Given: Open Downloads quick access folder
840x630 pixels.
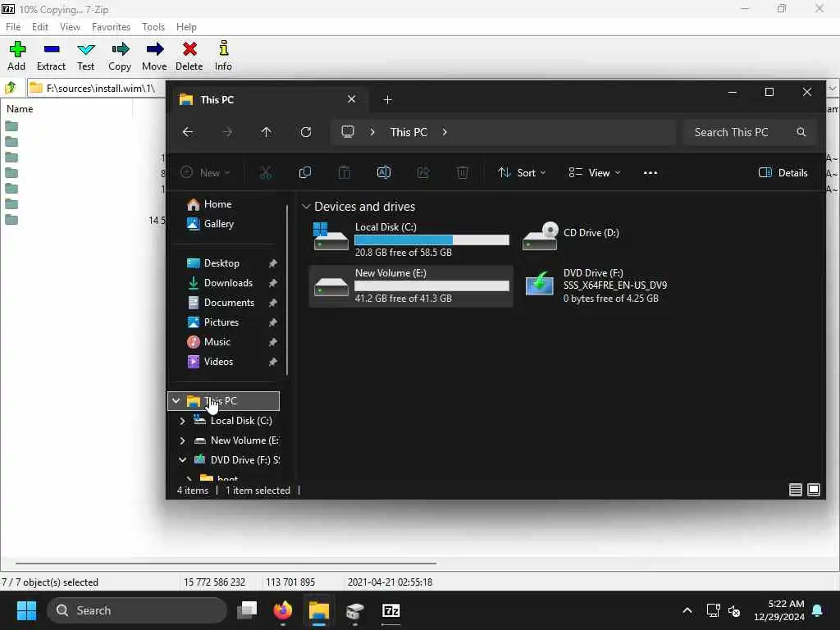Looking at the screenshot, I should pos(228,283).
